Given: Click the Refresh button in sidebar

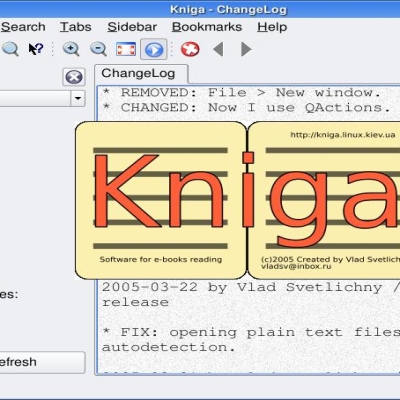Looking at the screenshot, I should [42, 362].
